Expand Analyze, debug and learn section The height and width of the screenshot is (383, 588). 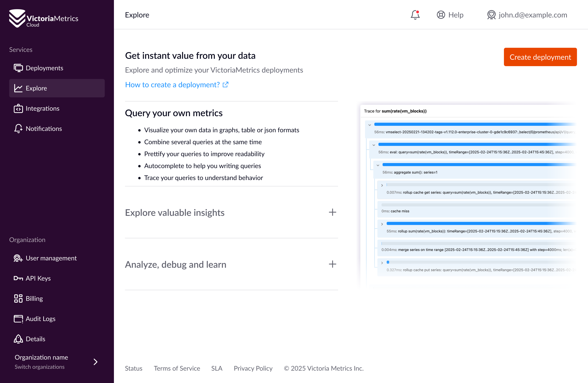click(x=332, y=264)
